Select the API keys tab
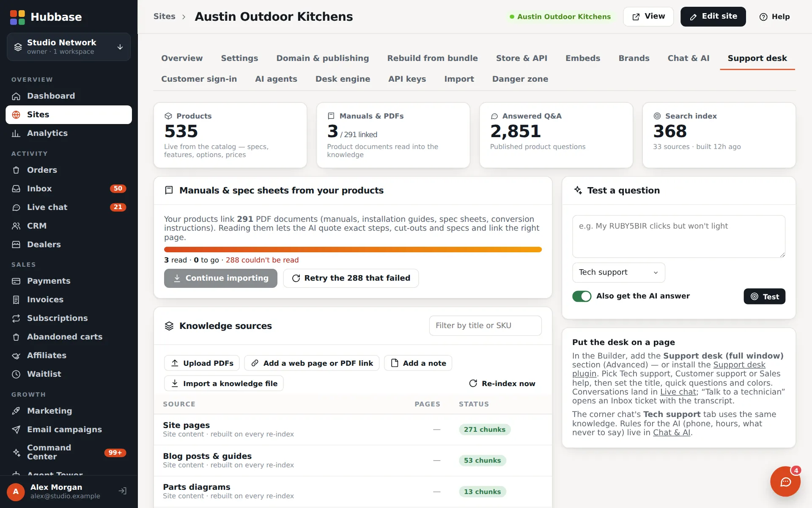812x508 pixels. 407,79
